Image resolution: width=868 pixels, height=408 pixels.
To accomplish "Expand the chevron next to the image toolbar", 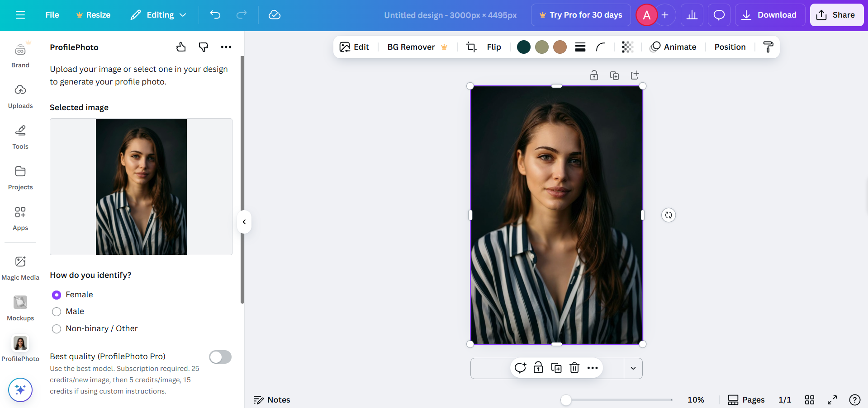I will point(633,368).
